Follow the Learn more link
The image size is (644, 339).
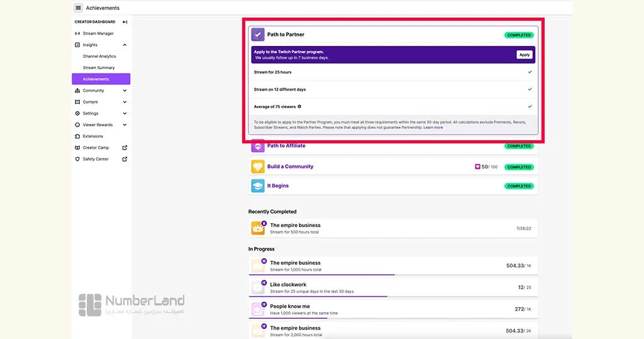pos(433,128)
